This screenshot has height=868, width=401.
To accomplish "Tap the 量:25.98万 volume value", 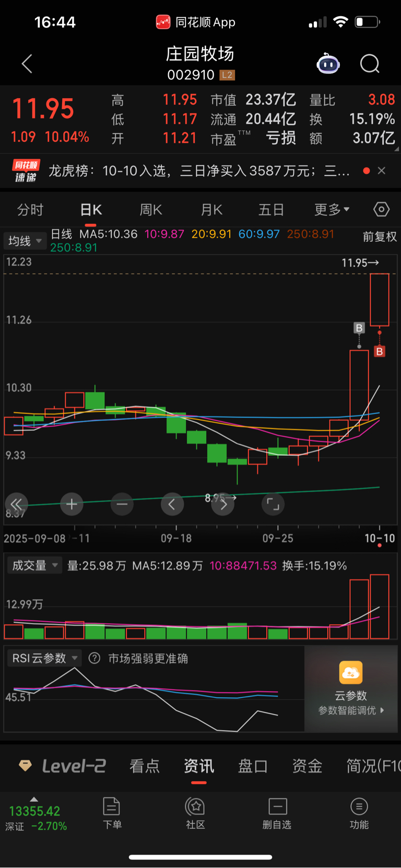I will pos(97,566).
